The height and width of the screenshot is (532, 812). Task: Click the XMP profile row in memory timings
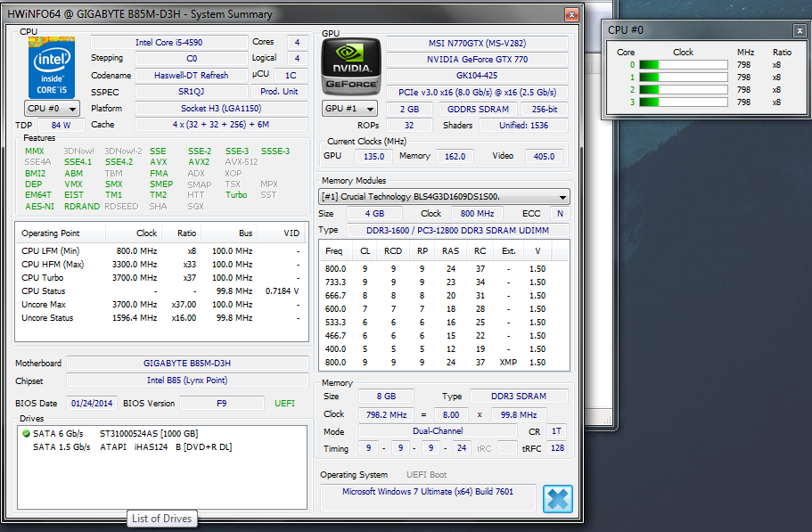[444, 363]
